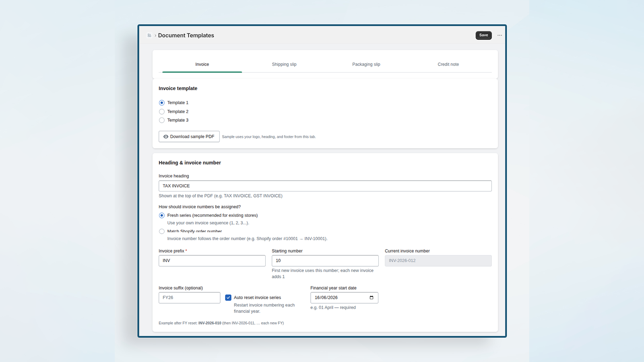Viewport: 644px width, 362px height.
Task: Click the Invoice template section heading
Action: (x=178, y=88)
